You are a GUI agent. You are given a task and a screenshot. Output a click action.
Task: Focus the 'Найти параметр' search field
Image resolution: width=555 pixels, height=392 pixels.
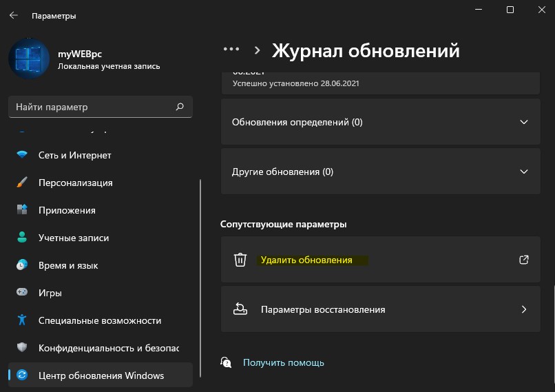(x=100, y=107)
